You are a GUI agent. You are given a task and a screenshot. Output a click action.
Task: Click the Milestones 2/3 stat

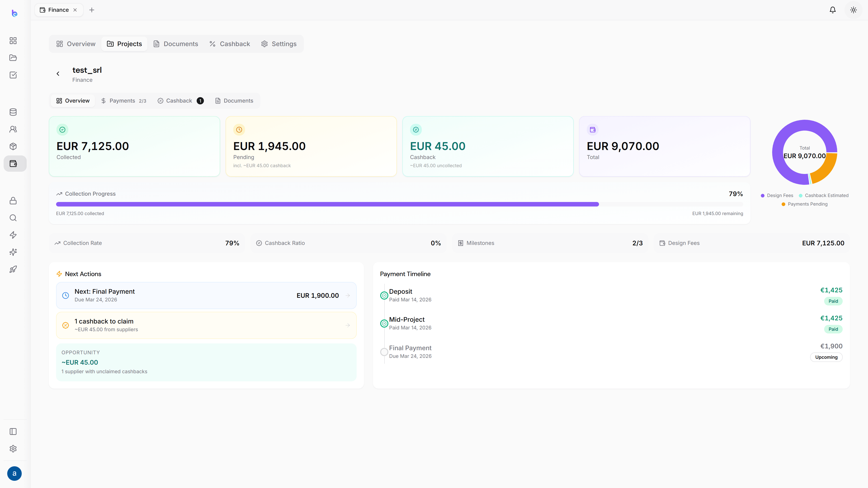pos(550,243)
